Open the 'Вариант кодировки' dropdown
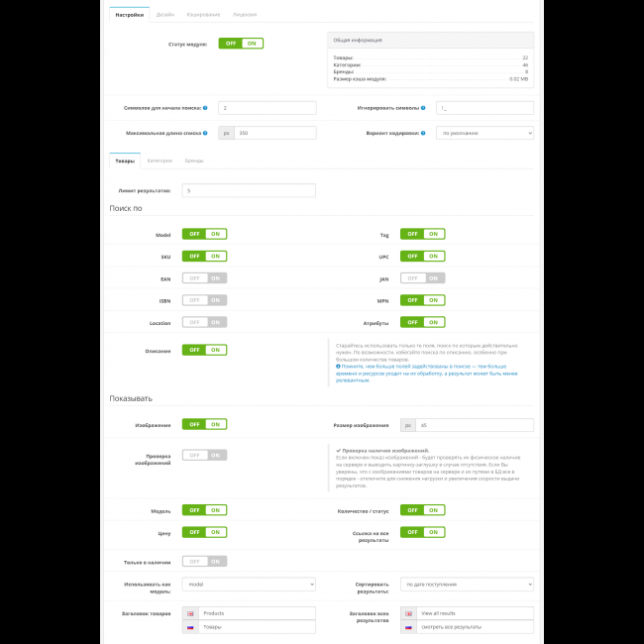The height and width of the screenshot is (644, 644). [484, 133]
